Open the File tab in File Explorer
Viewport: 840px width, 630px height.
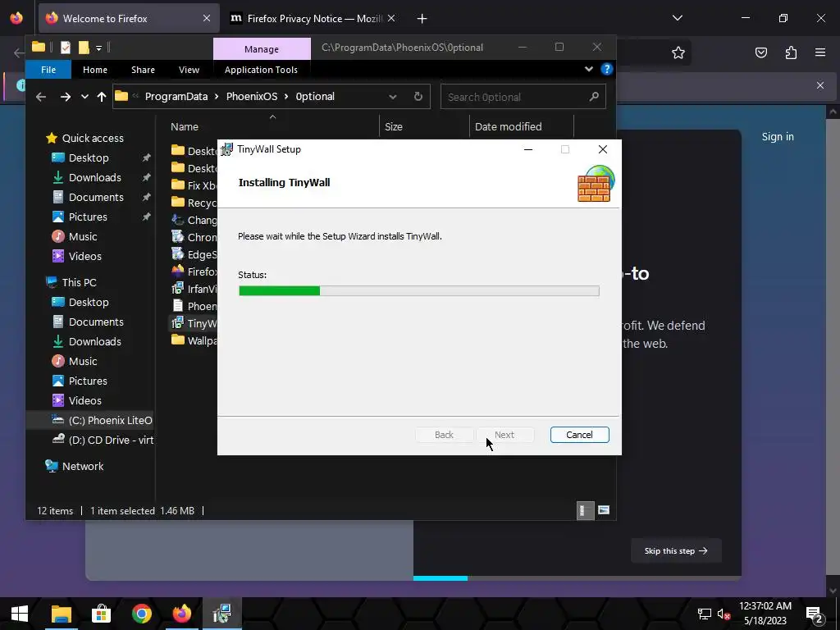coord(48,70)
